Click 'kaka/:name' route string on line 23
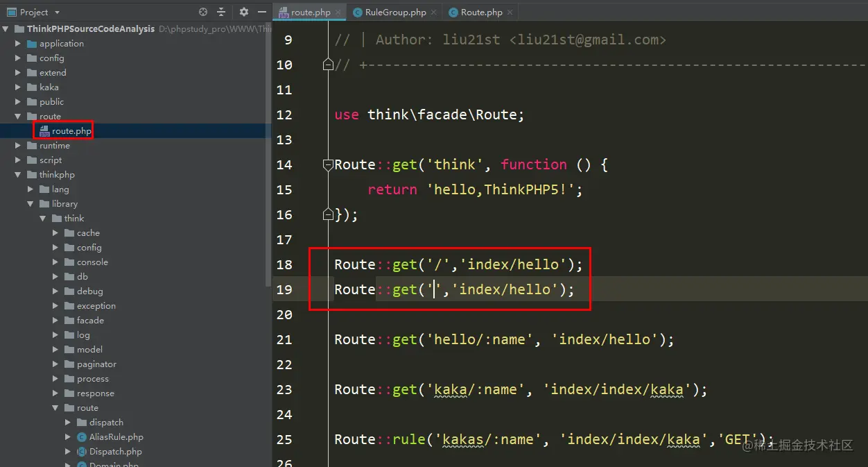Viewport: 868px width, 467px height. click(476, 389)
